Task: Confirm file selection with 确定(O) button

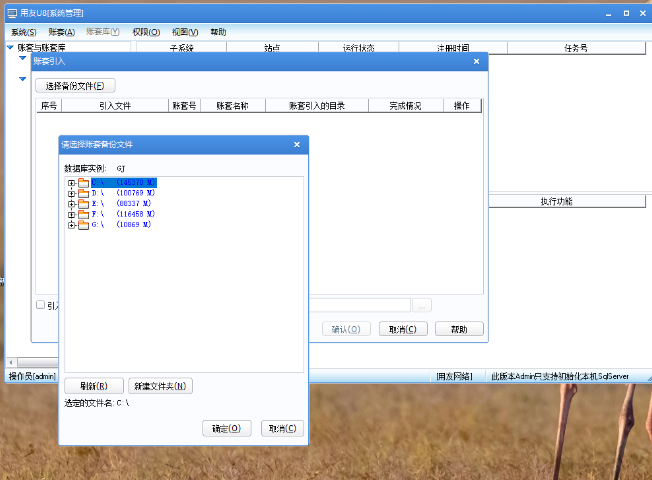Action: 226,428
